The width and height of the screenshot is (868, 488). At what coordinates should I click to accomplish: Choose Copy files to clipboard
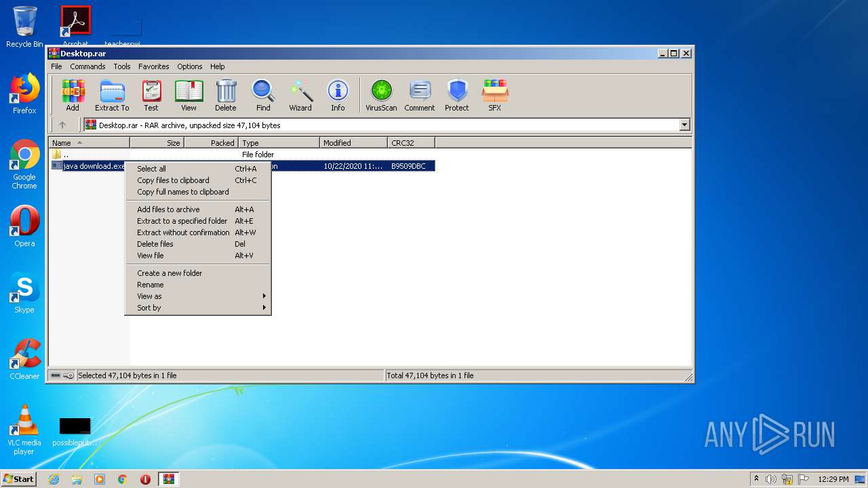(198, 180)
